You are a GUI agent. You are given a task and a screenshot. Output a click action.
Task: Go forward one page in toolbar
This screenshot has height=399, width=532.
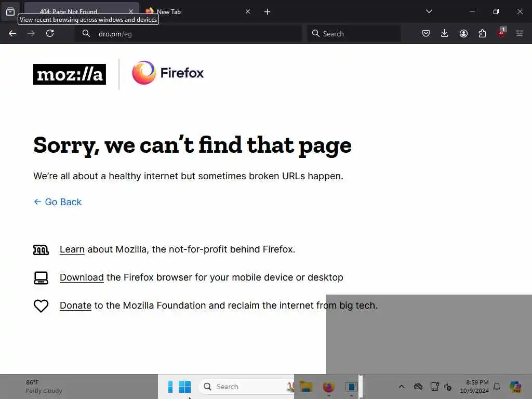coord(31,34)
